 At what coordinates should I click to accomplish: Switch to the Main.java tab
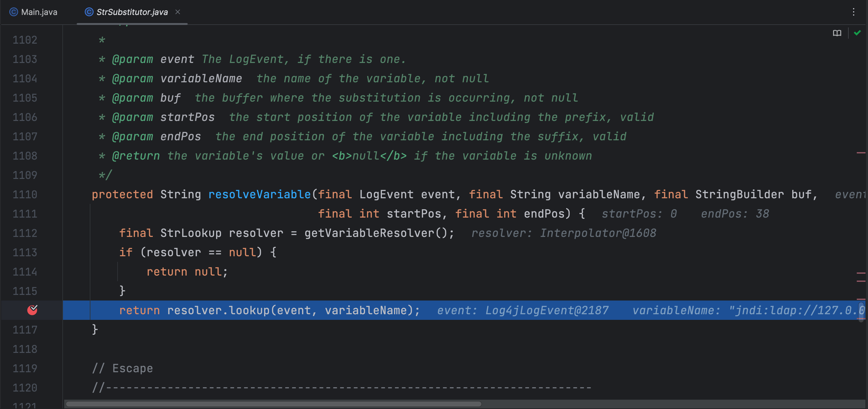[33, 12]
